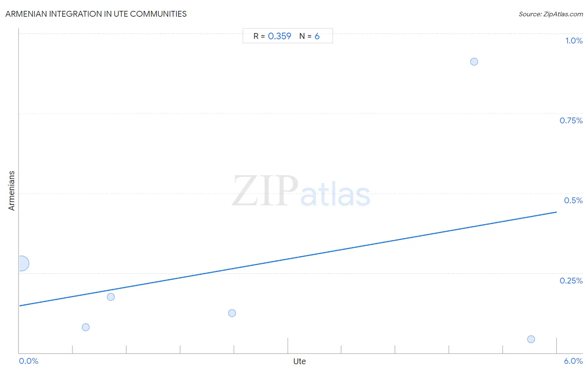588x373 pixels.
Task: Click the data point at about 0.17% Armenians
Action: pyautogui.click(x=111, y=297)
